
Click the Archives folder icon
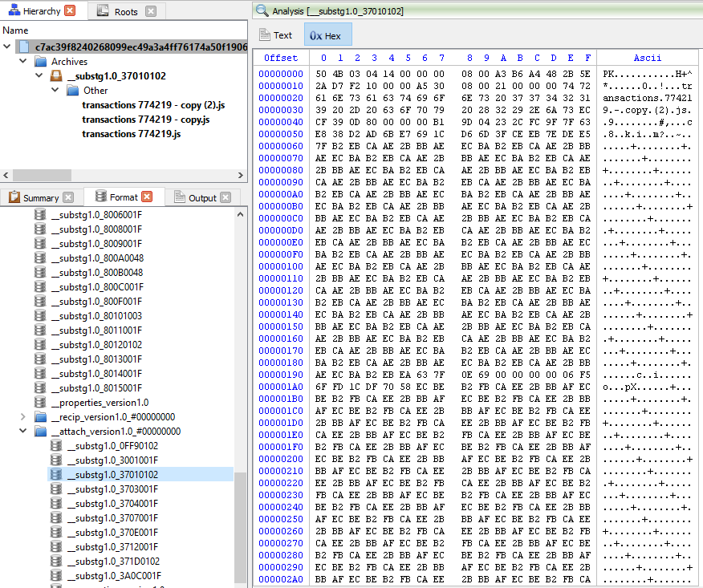pyautogui.click(x=41, y=62)
